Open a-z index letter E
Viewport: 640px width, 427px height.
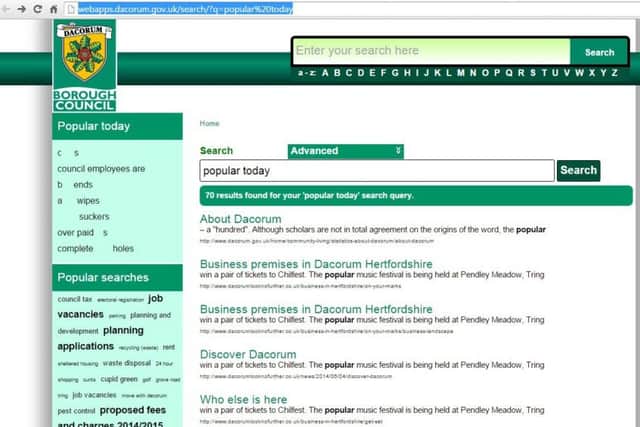click(x=372, y=73)
